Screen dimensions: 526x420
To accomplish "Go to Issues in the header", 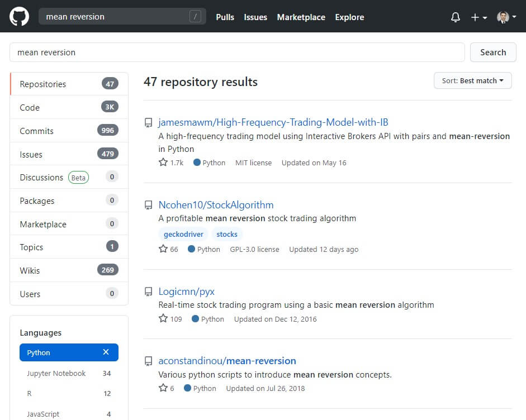I will coord(255,17).
